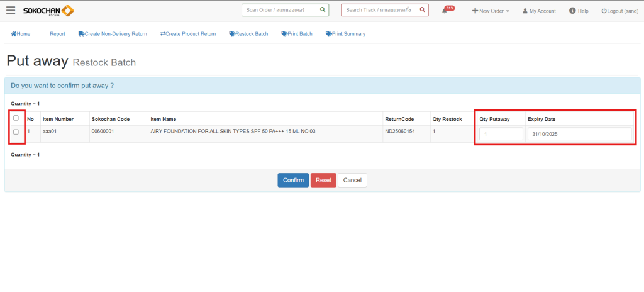Open the My Account menu
The image size is (644, 292).
pos(539,11)
